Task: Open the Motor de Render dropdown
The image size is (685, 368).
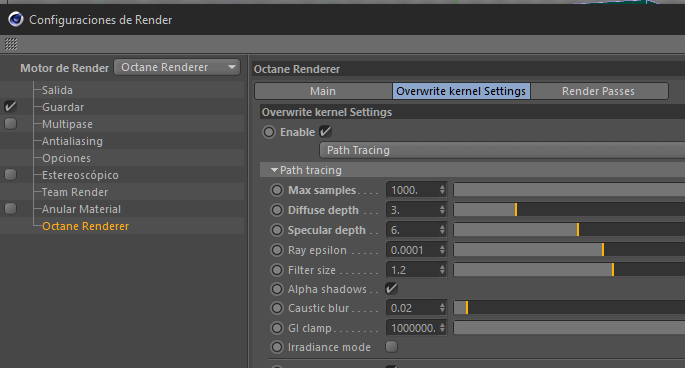Action: click(x=177, y=67)
